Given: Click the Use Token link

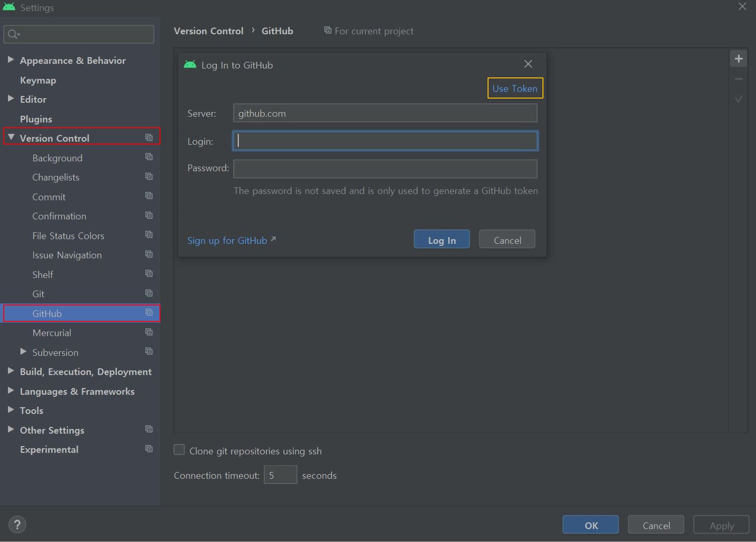Looking at the screenshot, I should pos(515,88).
